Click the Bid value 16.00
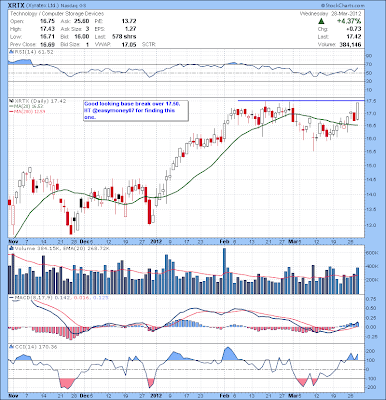386x400 pixels. pyautogui.click(x=82, y=37)
